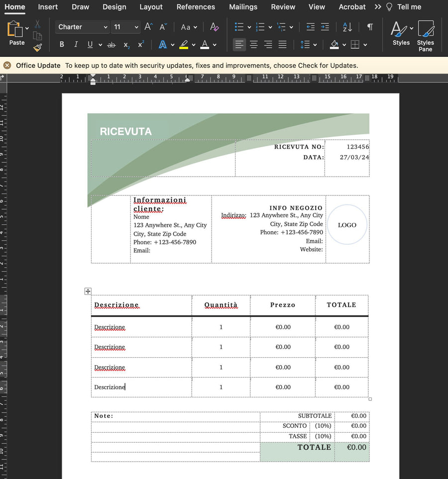Screen dimensions: 448x479
Task: Insert a numbered list
Action: [260, 27]
